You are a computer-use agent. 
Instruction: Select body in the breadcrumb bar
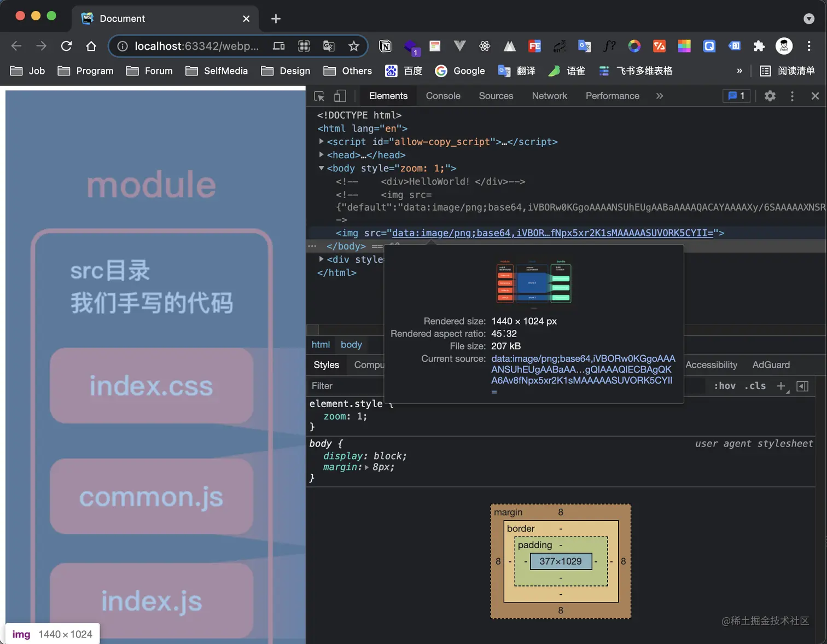[x=351, y=345]
